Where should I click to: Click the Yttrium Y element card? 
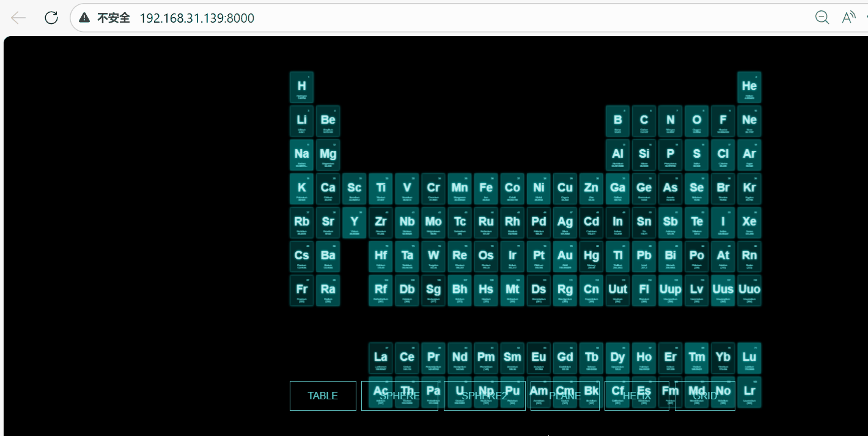click(355, 223)
